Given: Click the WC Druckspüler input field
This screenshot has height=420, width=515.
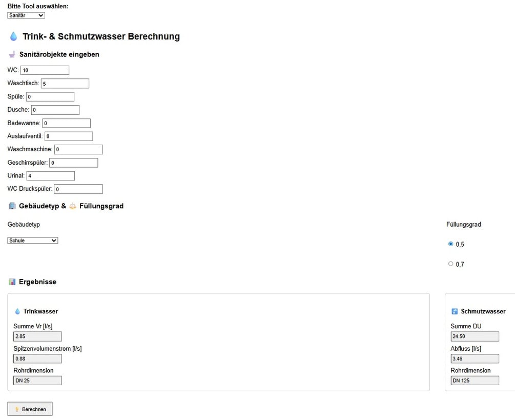Looking at the screenshot, I should point(78,189).
